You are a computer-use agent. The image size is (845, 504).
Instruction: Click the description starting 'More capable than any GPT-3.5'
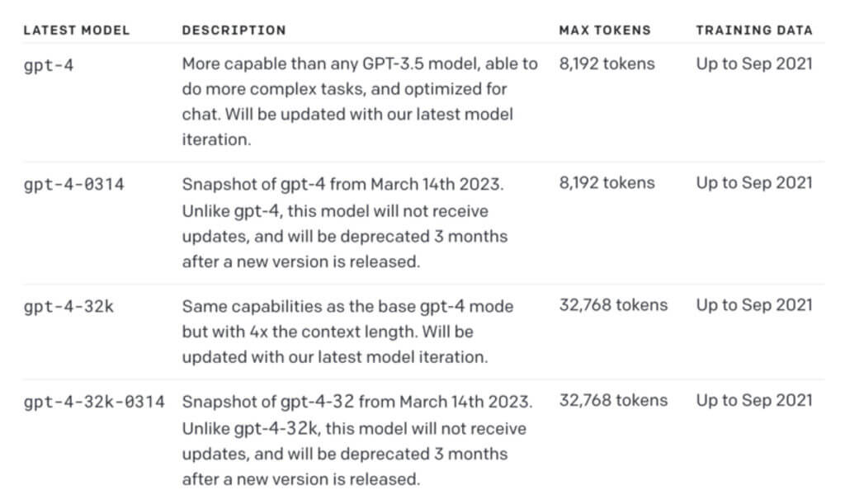(360, 101)
